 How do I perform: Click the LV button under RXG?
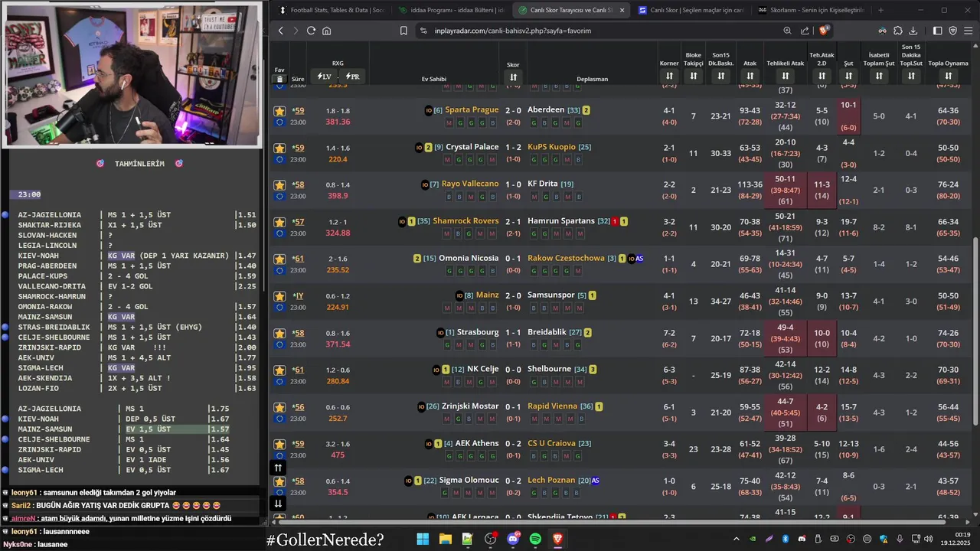coord(324,77)
